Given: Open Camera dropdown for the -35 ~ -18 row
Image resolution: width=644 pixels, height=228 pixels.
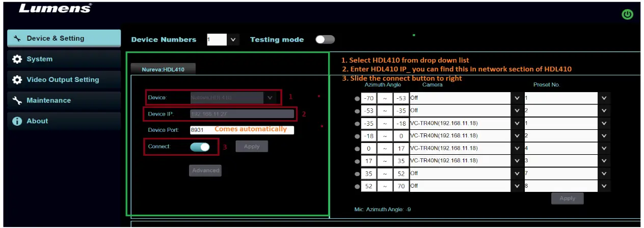Looking at the screenshot, I should pos(517,123).
